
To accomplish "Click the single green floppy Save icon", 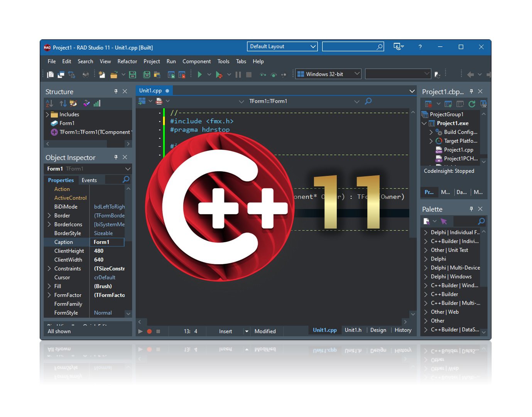I will [x=132, y=74].
